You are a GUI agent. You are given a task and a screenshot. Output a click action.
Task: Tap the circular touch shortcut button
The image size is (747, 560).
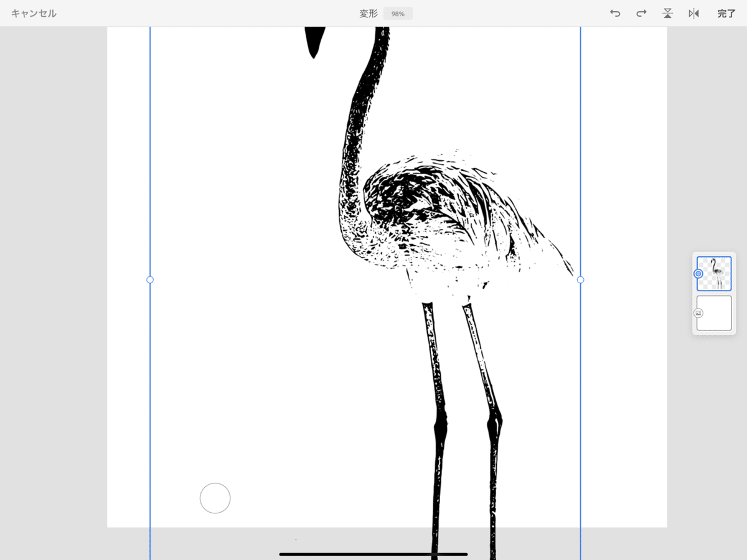pos(215,498)
